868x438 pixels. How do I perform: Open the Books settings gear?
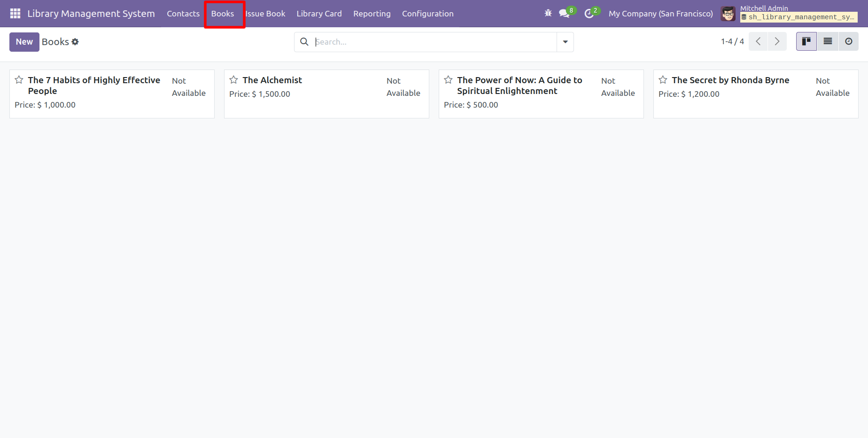75,42
